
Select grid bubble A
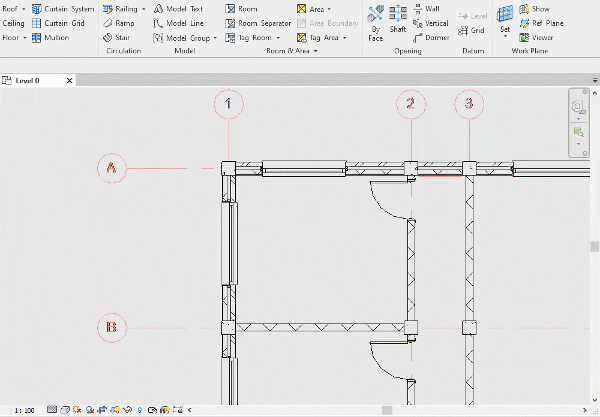[x=112, y=168]
